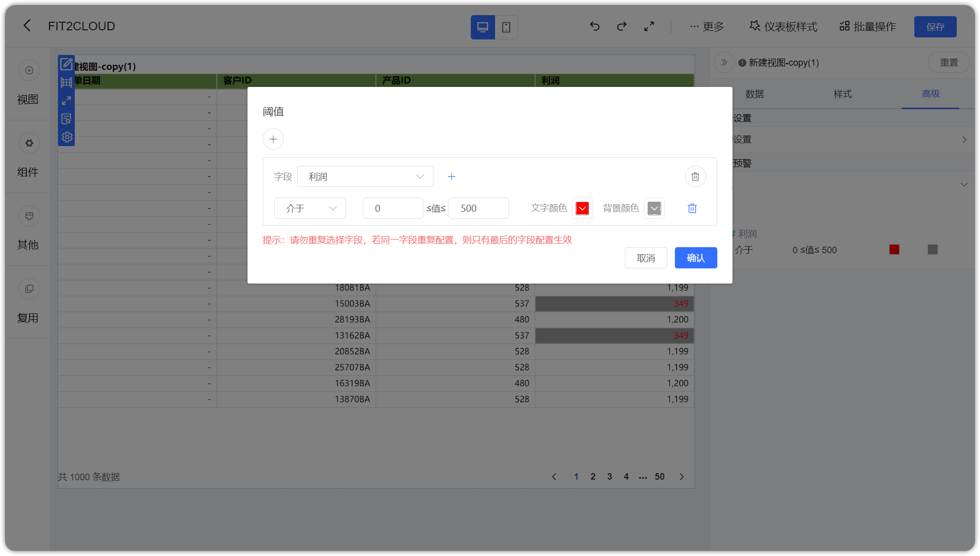The height and width of the screenshot is (556, 980).
Task: Go to next table page
Action: click(681, 477)
